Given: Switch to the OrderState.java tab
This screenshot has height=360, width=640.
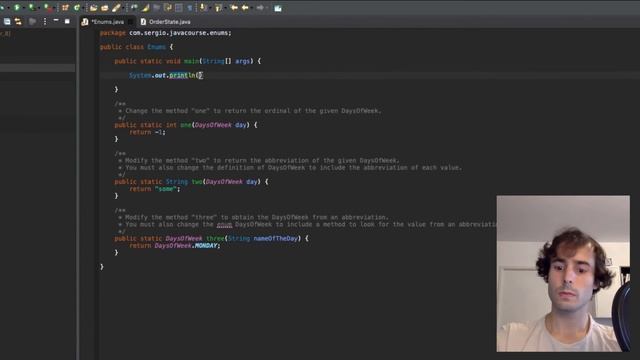Looking at the screenshot, I should click(x=169, y=22).
